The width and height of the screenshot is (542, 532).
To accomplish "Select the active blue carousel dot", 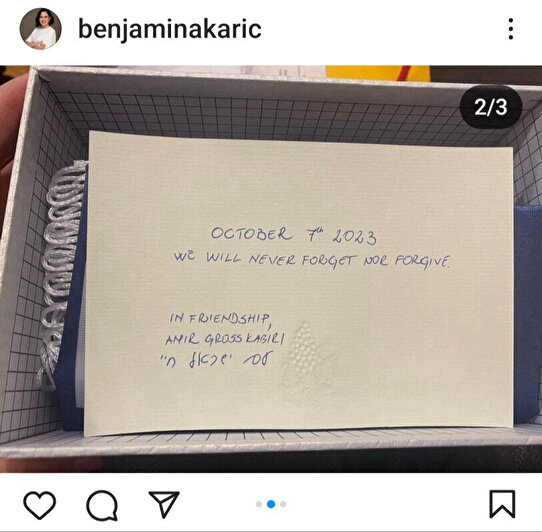I will (271, 504).
